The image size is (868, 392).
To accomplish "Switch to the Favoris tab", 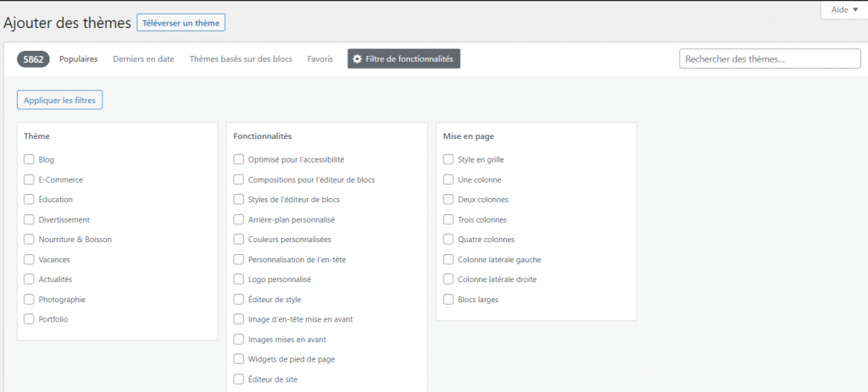I will click(320, 58).
